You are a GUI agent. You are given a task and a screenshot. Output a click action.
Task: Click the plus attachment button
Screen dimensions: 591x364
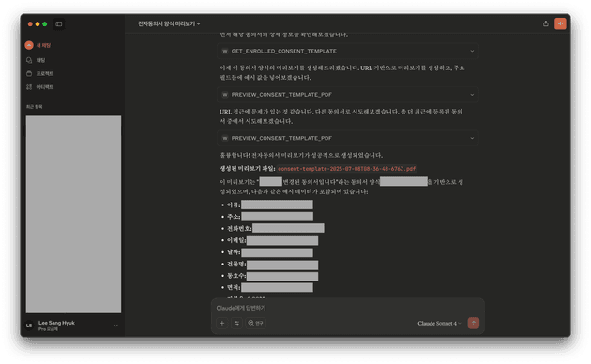222,323
